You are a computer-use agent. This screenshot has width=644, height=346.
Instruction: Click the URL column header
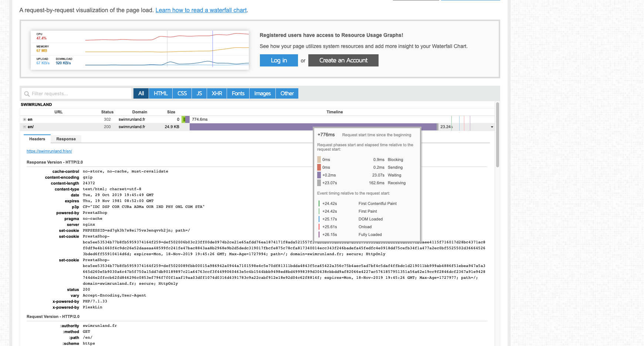58,112
